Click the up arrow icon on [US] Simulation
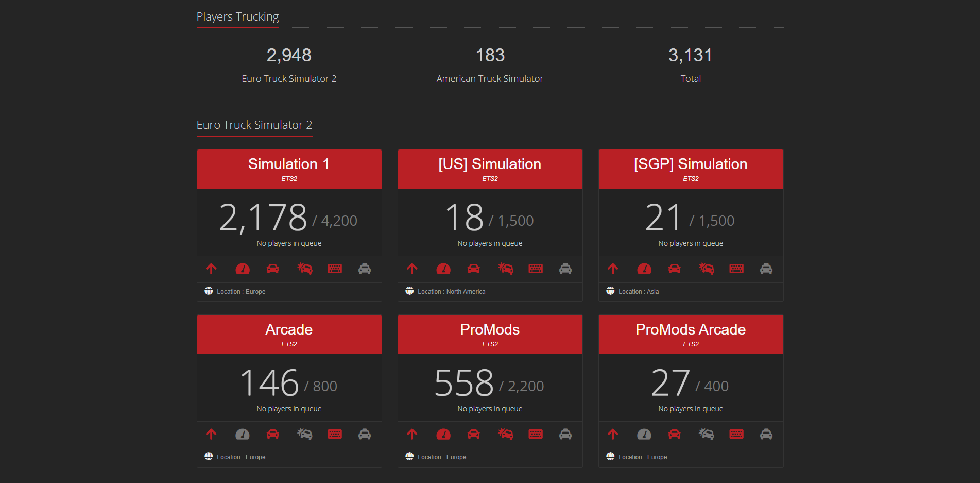980x483 pixels. coord(412,269)
